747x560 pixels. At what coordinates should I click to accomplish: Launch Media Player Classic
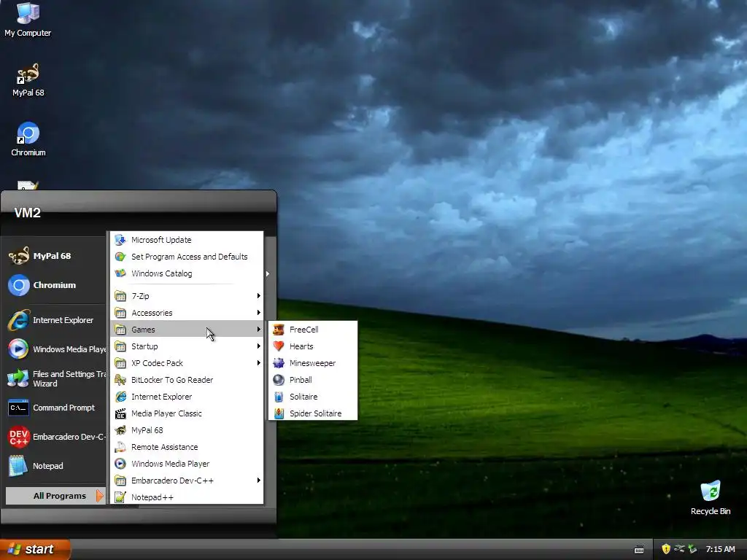click(187, 413)
